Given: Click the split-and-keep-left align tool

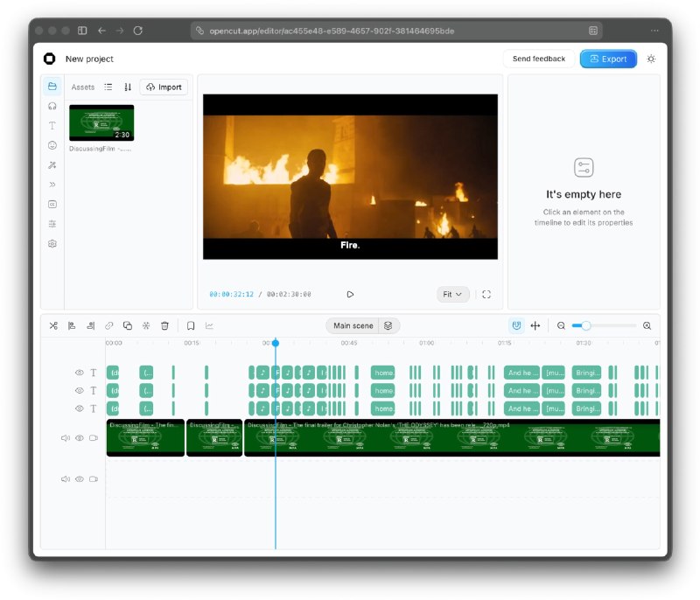Looking at the screenshot, I should point(72,325).
